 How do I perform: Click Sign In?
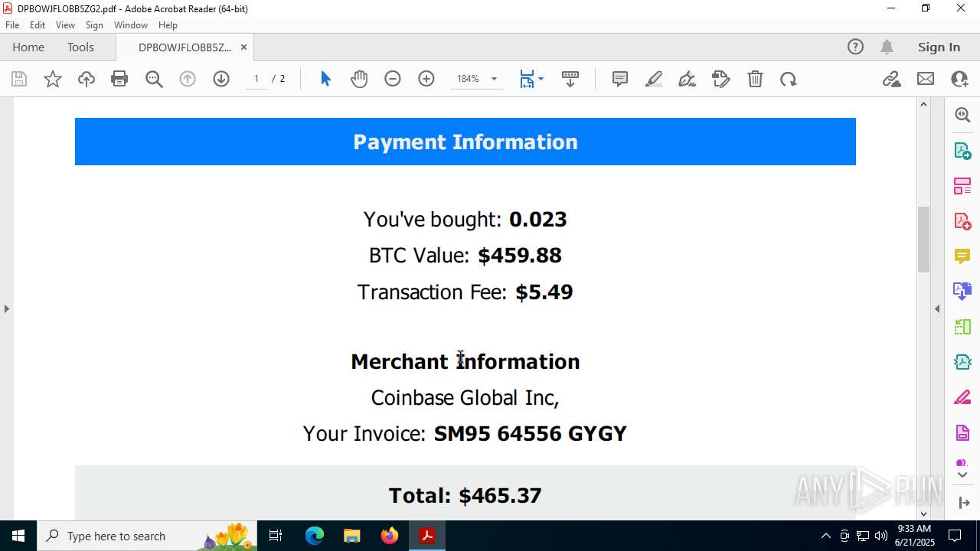pos(939,47)
